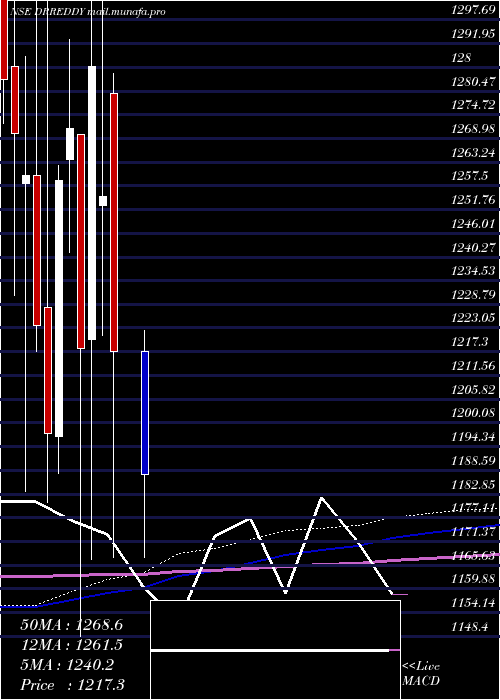This screenshot has width=500, height=700.
Task: Click the 1280.47 price level label
Action: (x=473, y=82)
